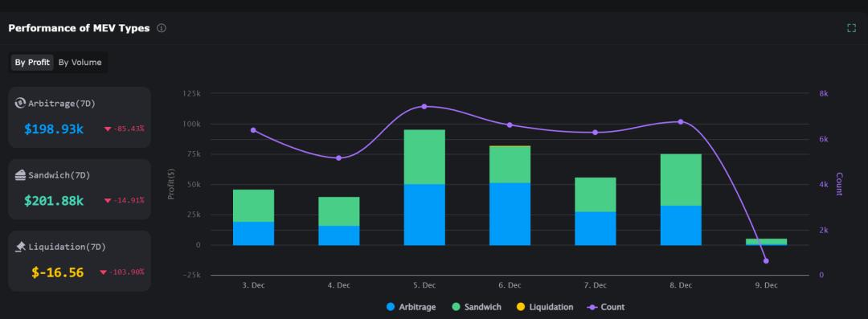Expand chart to fullscreen view
The height and width of the screenshot is (319, 868).
coord(851,28)
